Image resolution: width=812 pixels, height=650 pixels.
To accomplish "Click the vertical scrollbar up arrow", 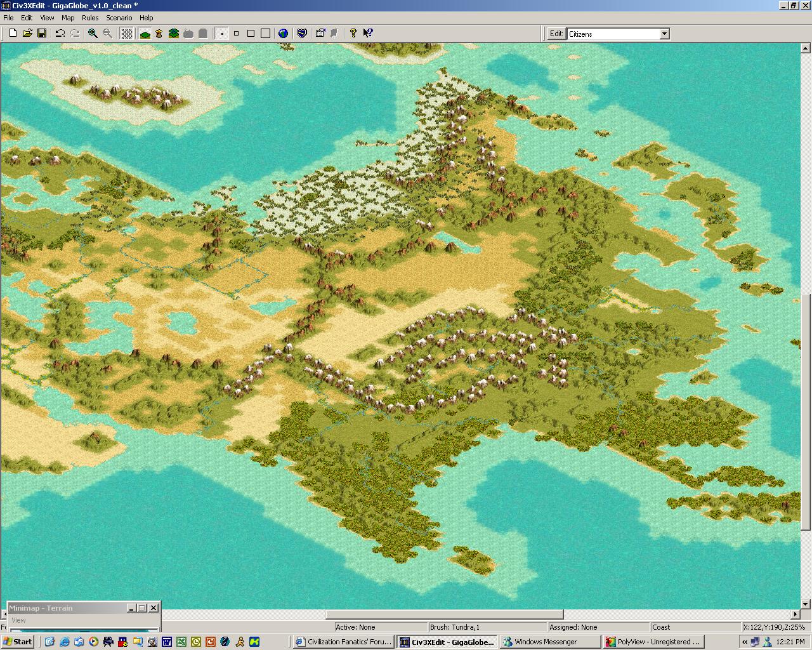I will (x=806, y=48).
